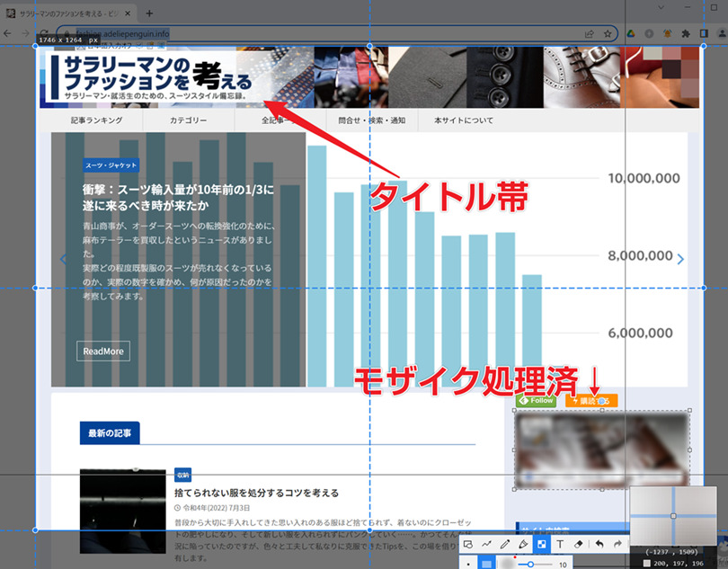
Task: Choose the small dot size option
Action: (x=468, y=564)
